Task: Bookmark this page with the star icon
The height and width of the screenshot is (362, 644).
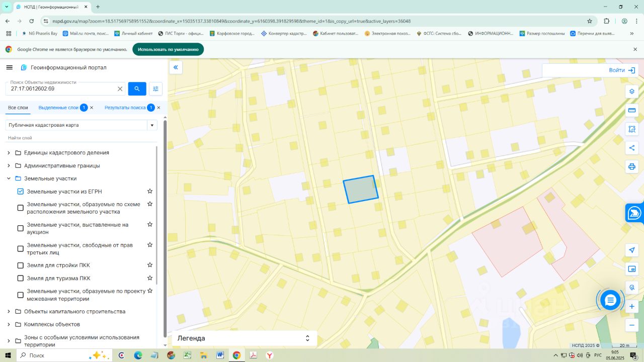Action: [590, 21]
